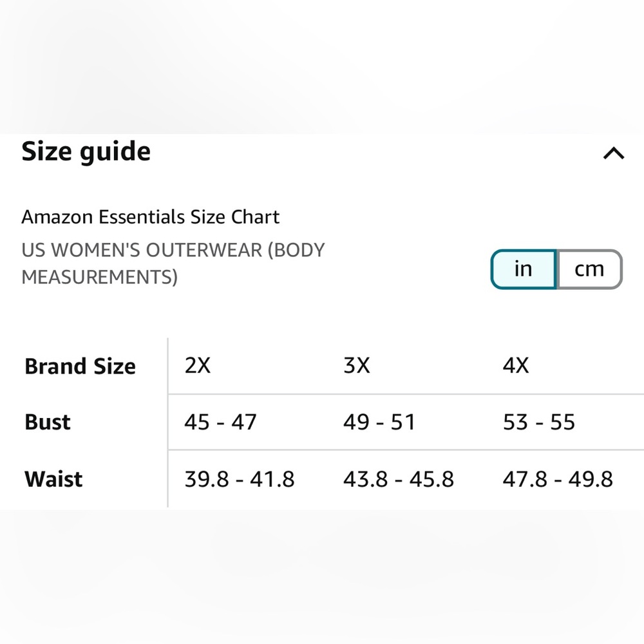Select the in unit option
644x644 pixels.
point(523,269)
